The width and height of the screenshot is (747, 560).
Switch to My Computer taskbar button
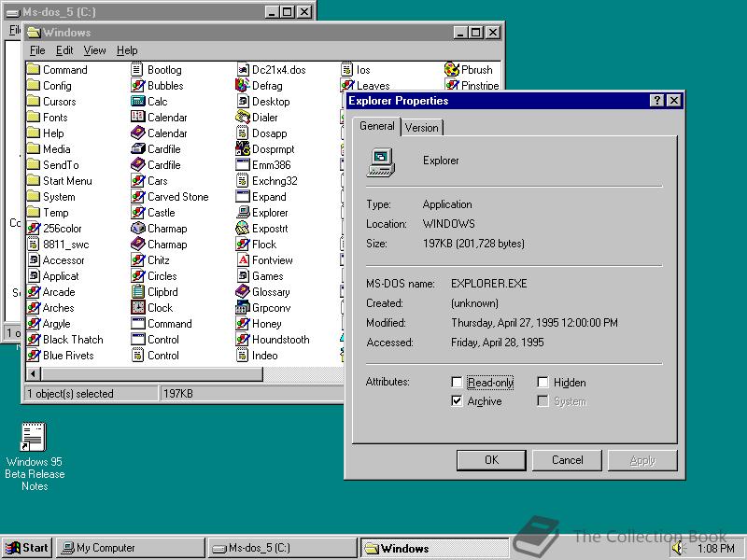130,548
